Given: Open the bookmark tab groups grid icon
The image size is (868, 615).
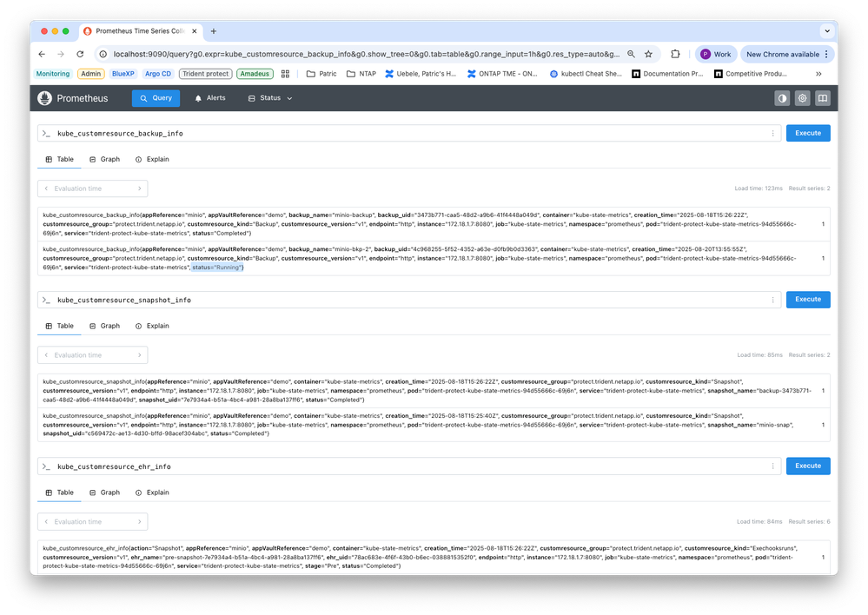Looking at the screenshot, I should [x=286, y=74].
